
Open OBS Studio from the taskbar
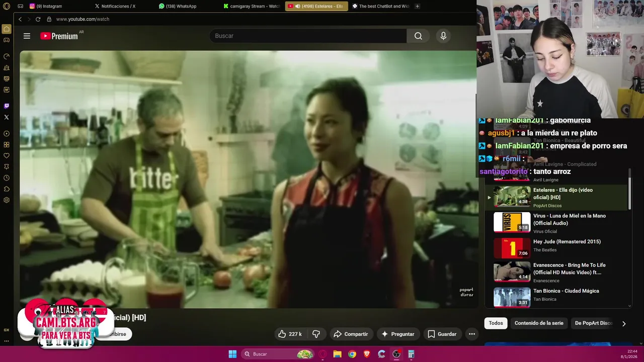396,354
